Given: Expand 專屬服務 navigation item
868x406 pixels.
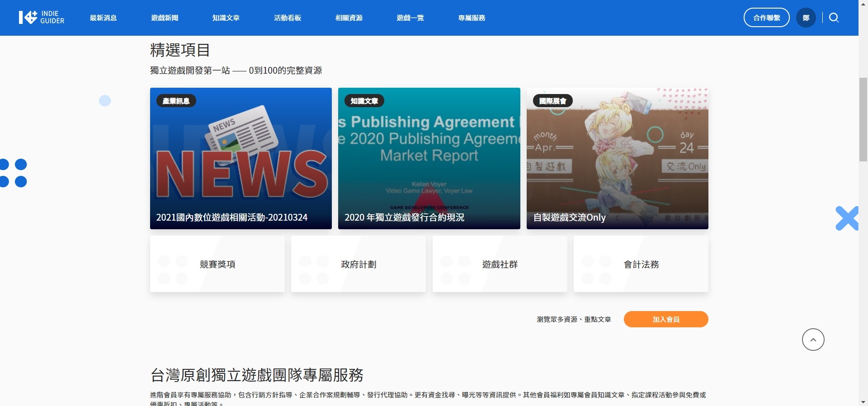Looking at the screenshot, I should [472, 18].
